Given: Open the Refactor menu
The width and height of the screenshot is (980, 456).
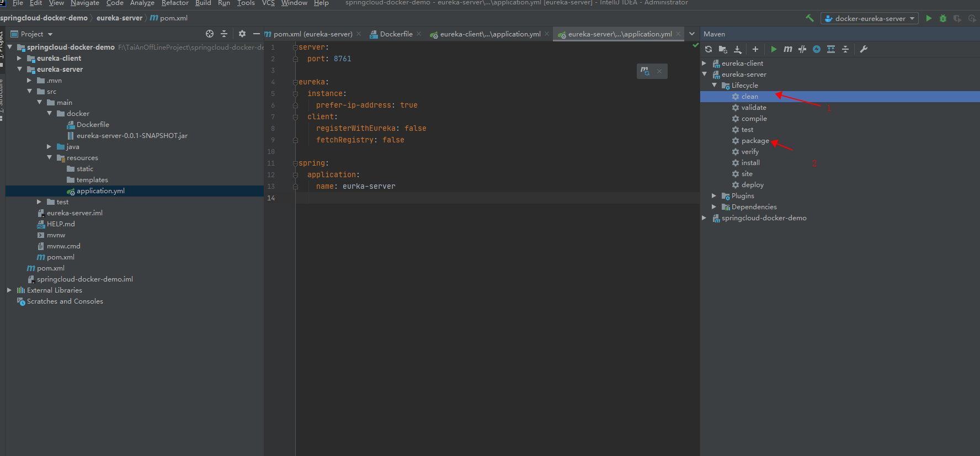Looking at the screenshot, I should pos(175,3).
